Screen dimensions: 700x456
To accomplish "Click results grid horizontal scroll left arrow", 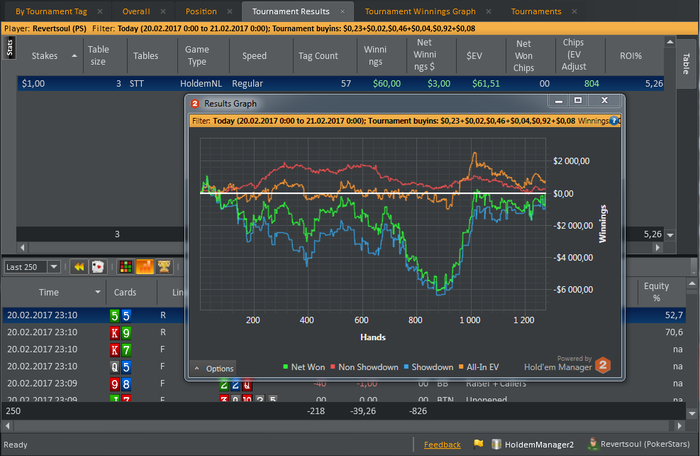I will 22,247.
